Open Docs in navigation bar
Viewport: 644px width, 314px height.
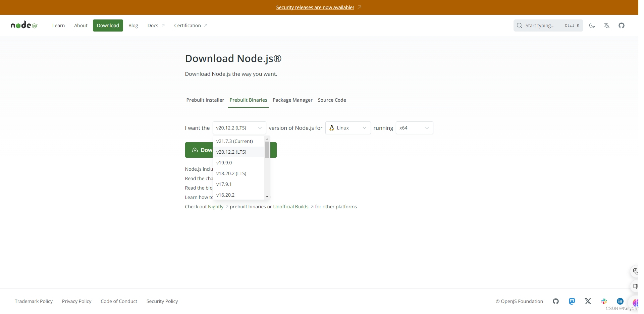[x=153, y=25]
